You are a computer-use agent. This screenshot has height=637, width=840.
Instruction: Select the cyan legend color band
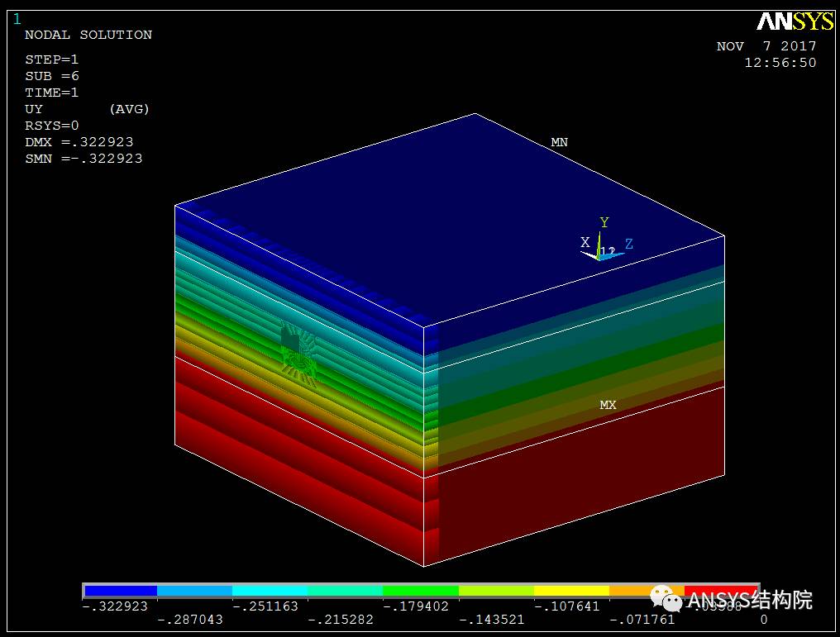270,591
